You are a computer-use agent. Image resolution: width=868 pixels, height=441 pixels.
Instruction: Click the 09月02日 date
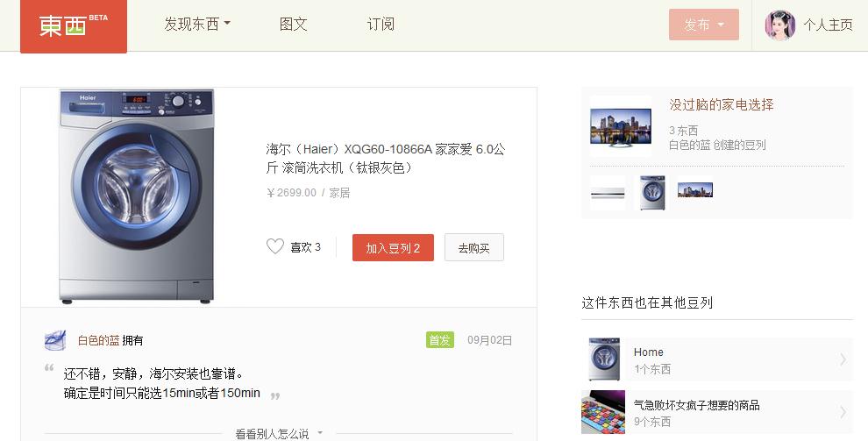coord(490,340)
